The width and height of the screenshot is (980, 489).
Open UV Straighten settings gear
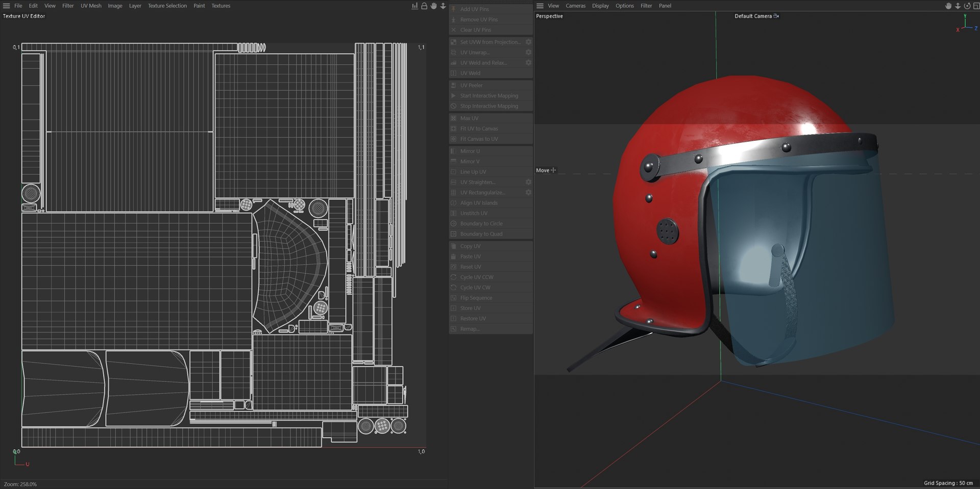[x=528, y=182]
